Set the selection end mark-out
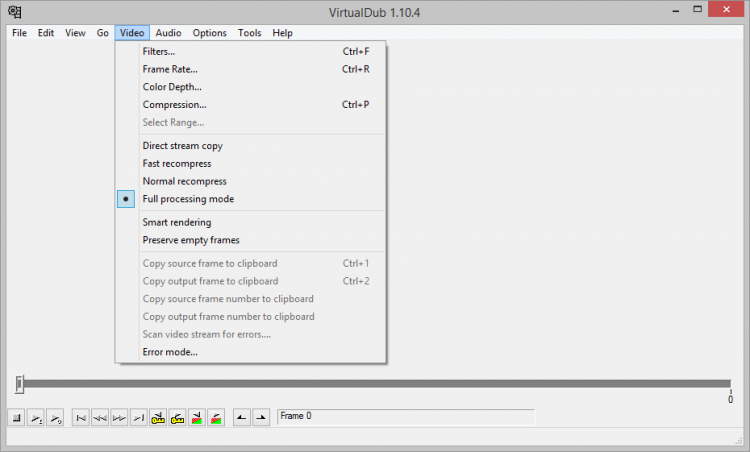 [x=261, y=418]
